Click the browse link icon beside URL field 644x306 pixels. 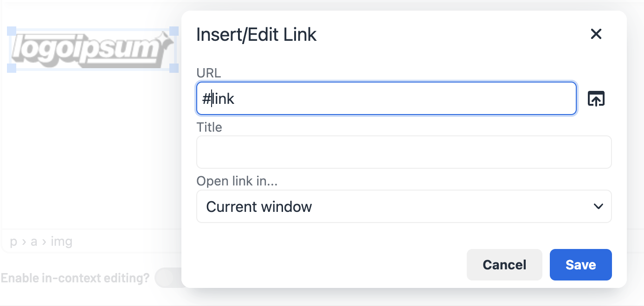coord(596,99)
